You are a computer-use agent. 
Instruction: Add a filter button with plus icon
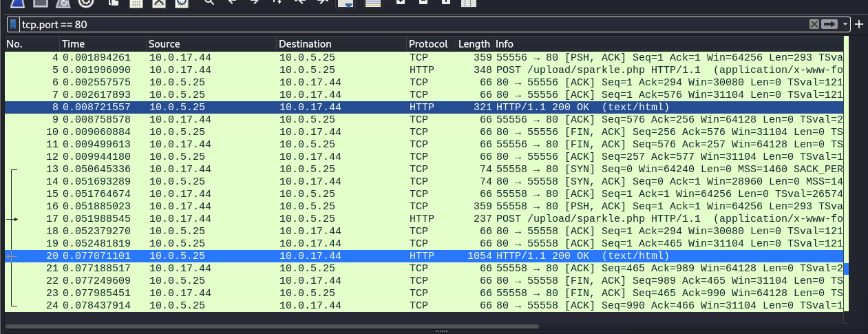[859, 24]
